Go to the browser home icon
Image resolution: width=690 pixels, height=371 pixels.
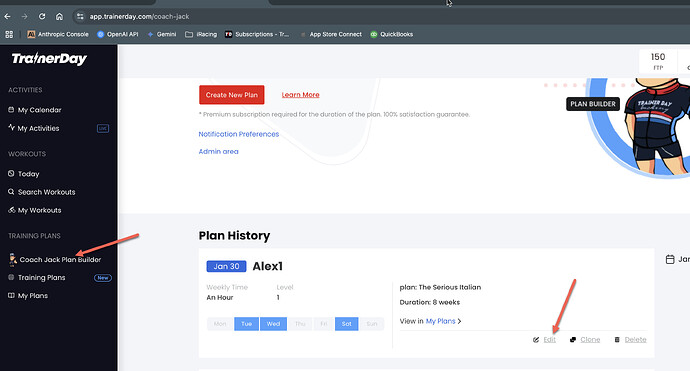coord(59,17)
